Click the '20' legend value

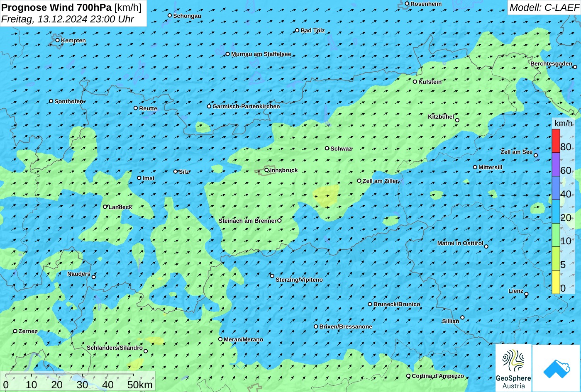click(566, 218)
